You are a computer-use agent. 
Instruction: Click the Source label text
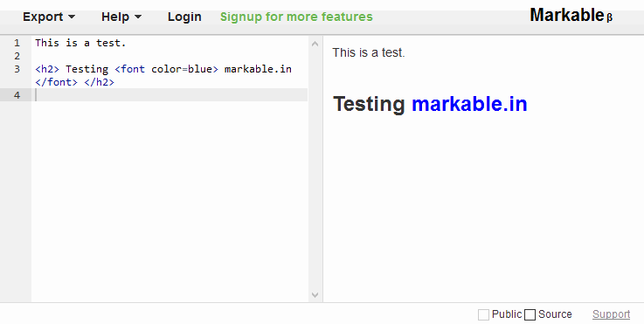[x=555, y=314]
